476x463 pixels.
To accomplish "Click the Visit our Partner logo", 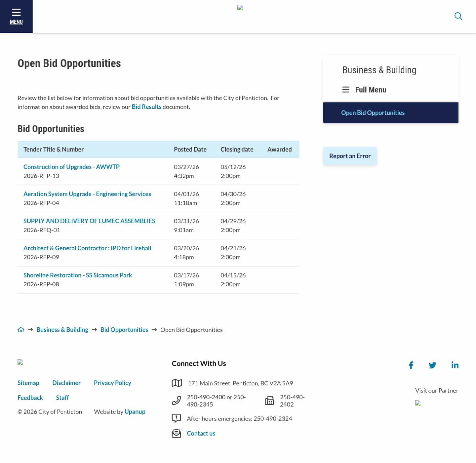I will coord(418,403).
